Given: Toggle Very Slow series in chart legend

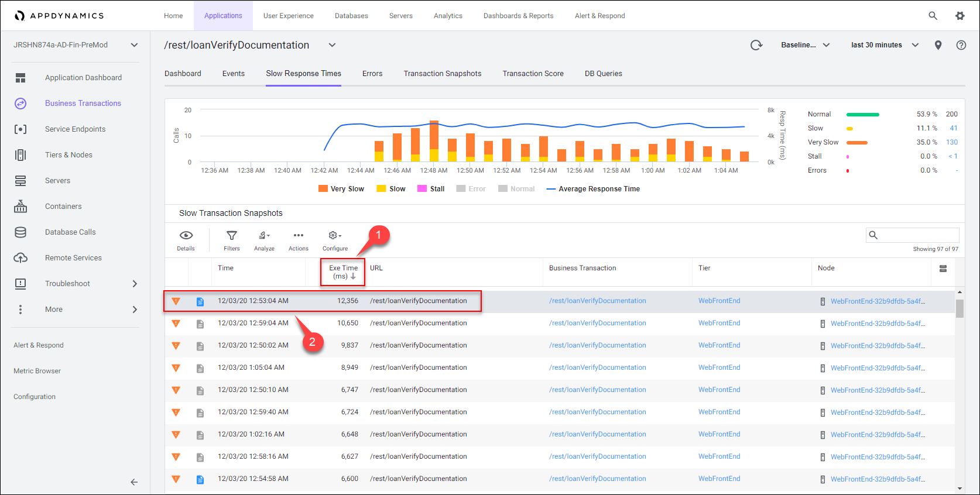Looking at the screenshot, I should pos(341,189).
